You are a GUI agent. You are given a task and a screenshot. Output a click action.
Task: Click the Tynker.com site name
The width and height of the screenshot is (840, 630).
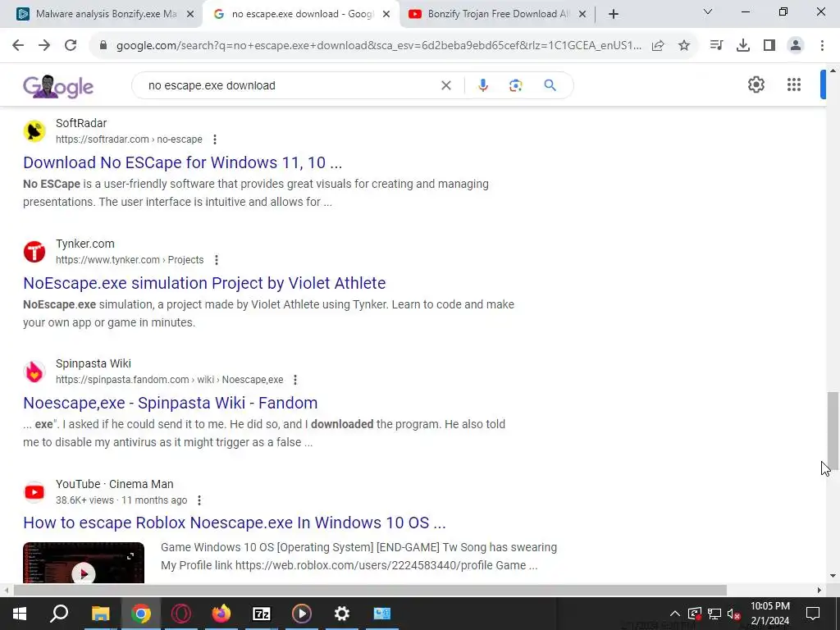pyautogui.click(x=85, y=244)
